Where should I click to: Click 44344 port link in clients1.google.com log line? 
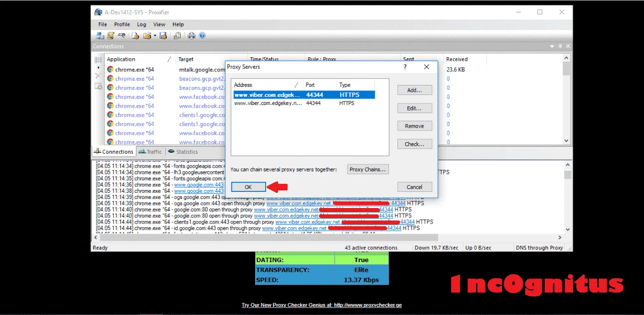click(407, 222)
